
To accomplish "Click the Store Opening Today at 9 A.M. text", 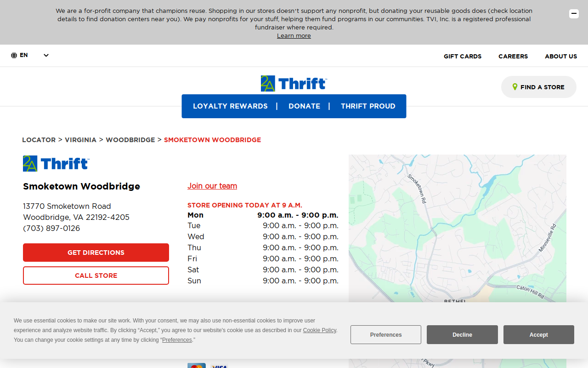I will pyautogui.click(x=245, y=205).
